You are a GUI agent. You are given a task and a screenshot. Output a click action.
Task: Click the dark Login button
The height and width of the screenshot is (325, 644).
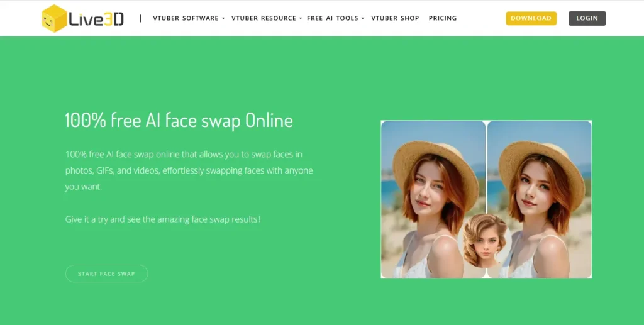587,18
